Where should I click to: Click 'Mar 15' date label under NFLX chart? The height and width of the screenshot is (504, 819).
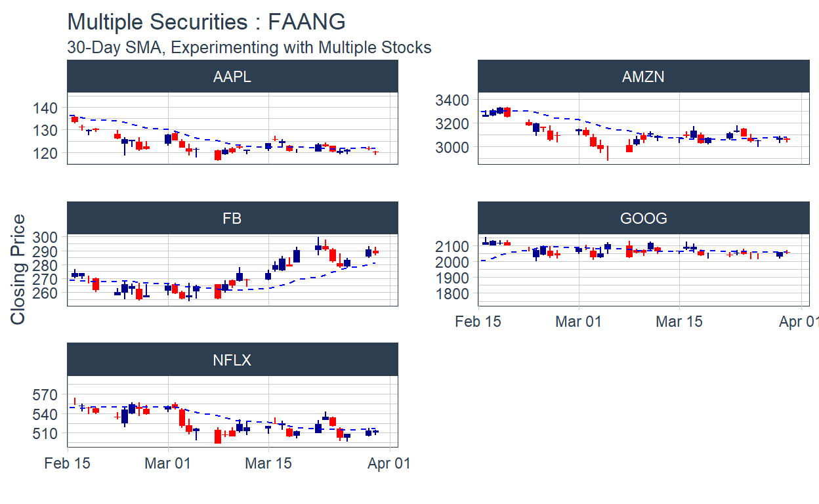click(268, 463)
